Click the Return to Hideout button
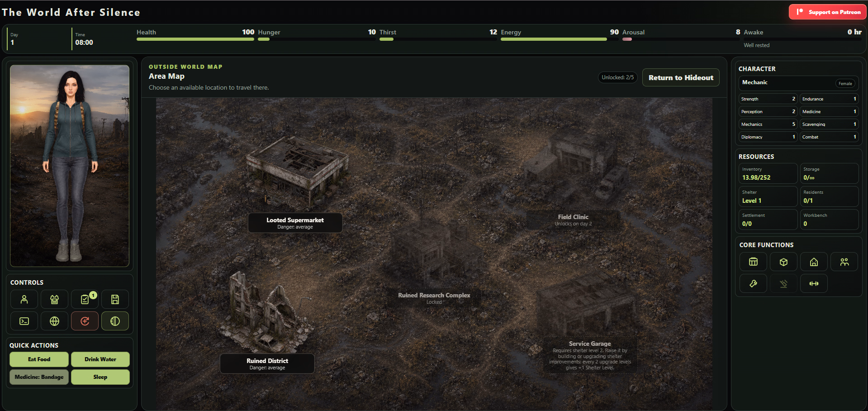Viewport: 868px width, 411px height. 681,77
